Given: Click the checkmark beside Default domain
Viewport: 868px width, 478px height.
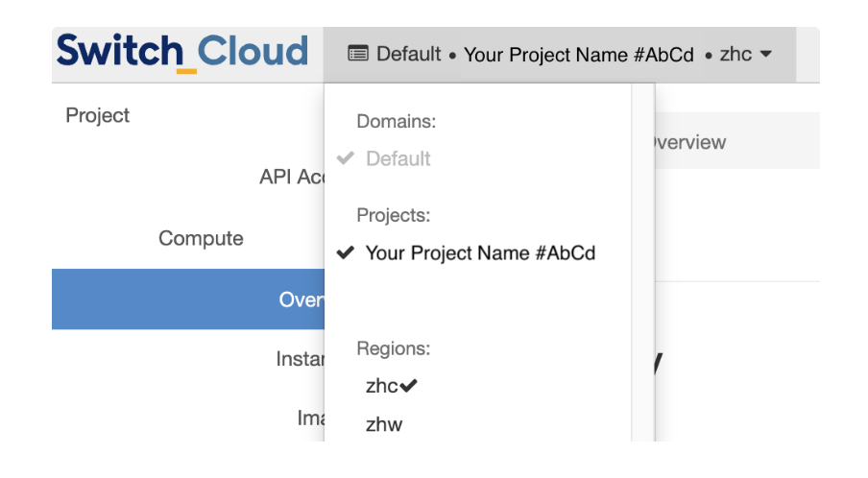Looking at the screenshot, I should click(345, 158).
